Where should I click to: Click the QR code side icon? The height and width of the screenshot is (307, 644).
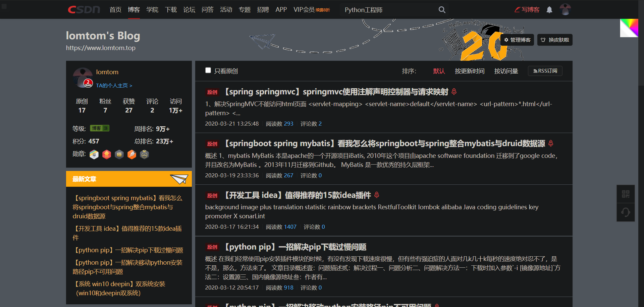click(626, 194)
